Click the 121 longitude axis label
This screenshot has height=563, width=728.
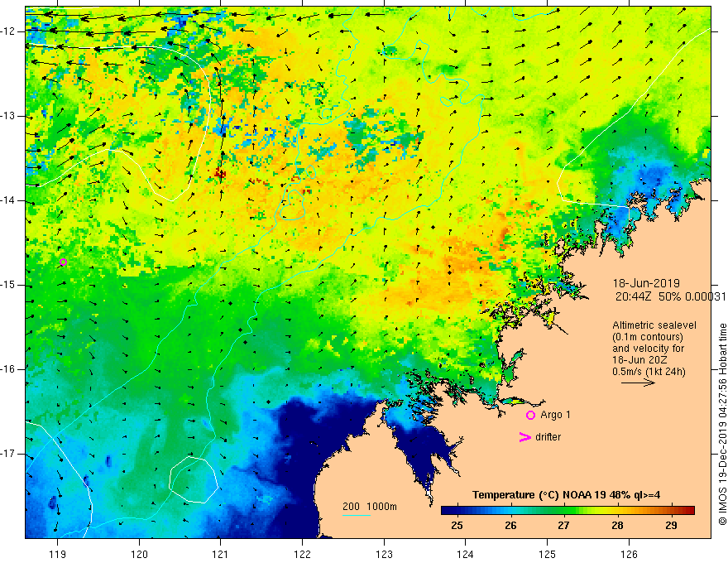[x=221, y=554]
